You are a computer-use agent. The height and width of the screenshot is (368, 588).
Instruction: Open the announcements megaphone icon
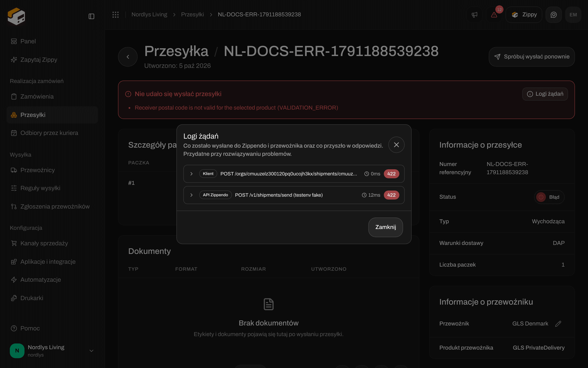[474, 15]
